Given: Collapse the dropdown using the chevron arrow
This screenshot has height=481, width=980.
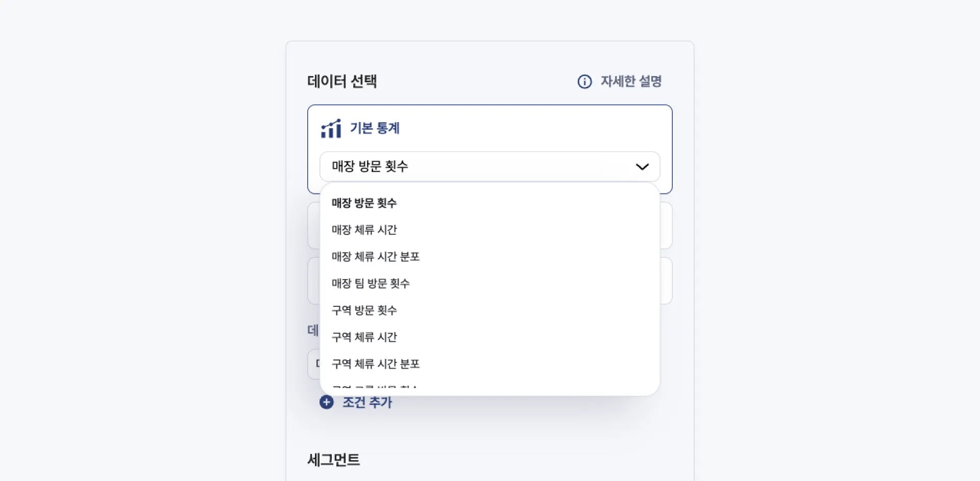Looking at the screenshot, I should (x=642, y=167).
